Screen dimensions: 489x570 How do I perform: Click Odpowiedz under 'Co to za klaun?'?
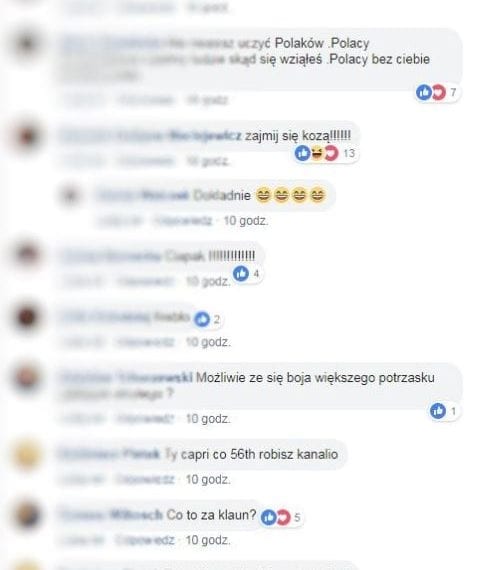[x=145, y=540]
